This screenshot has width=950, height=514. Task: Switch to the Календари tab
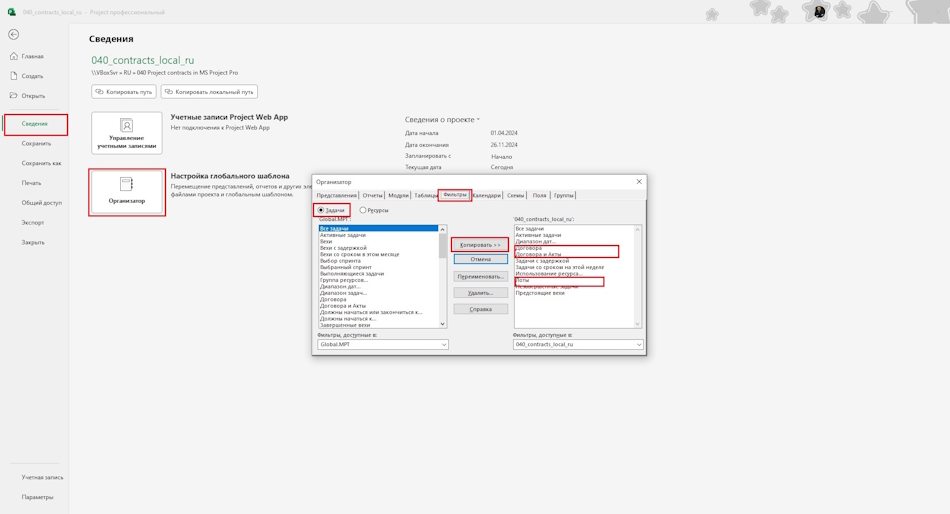click(487, 195)
